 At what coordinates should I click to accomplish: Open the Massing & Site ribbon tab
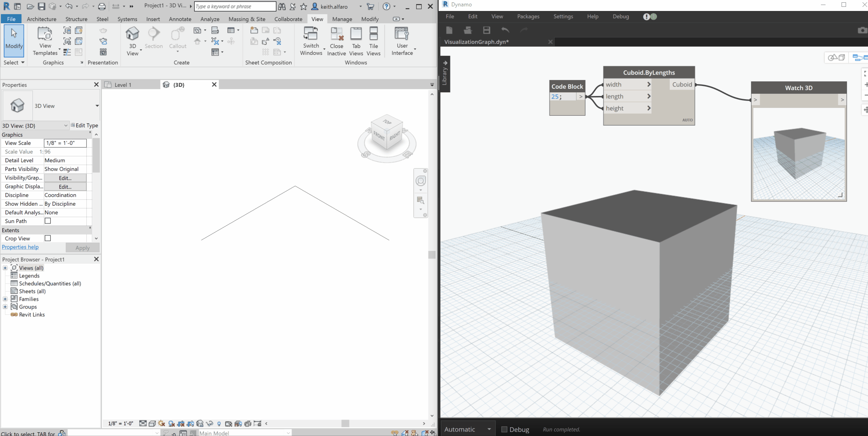247,19
